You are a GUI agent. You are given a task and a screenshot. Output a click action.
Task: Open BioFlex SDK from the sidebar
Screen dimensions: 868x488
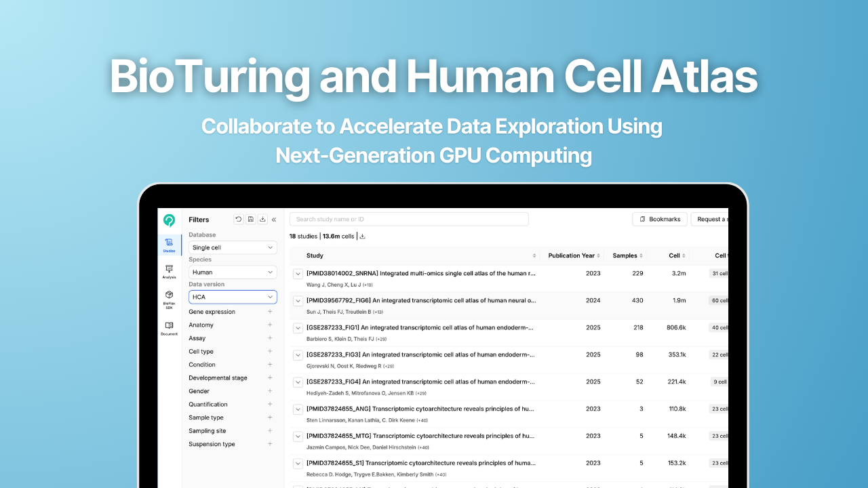[169, 299]
